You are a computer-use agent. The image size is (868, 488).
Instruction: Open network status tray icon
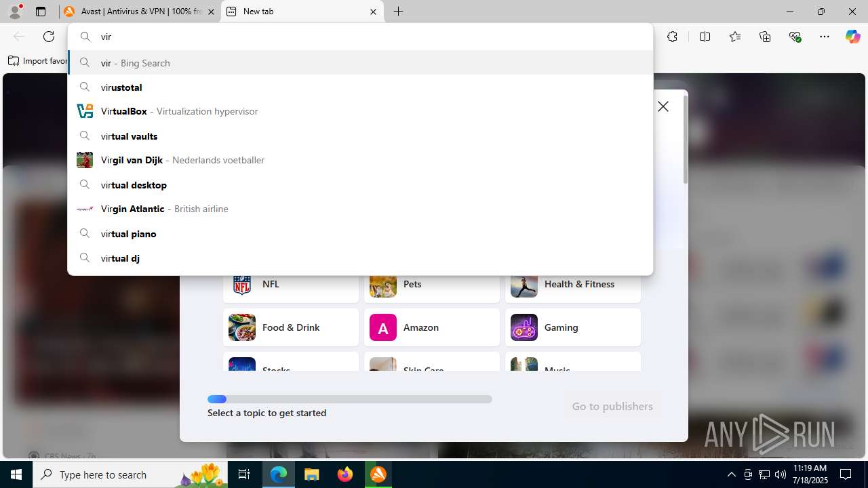click(764, 474)
